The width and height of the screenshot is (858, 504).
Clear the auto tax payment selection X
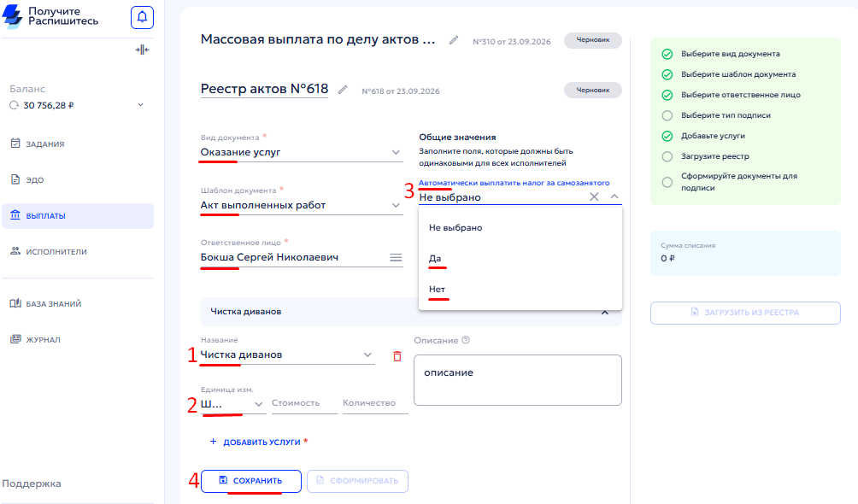tap(594, 197)
